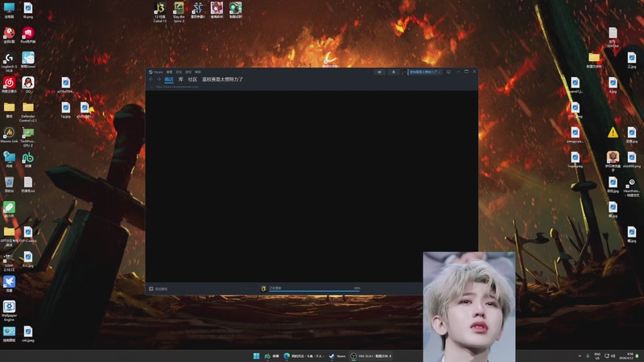Screen dimensions: 644x362
Task: Select This PC desktop icon
Action: point(9,10)
